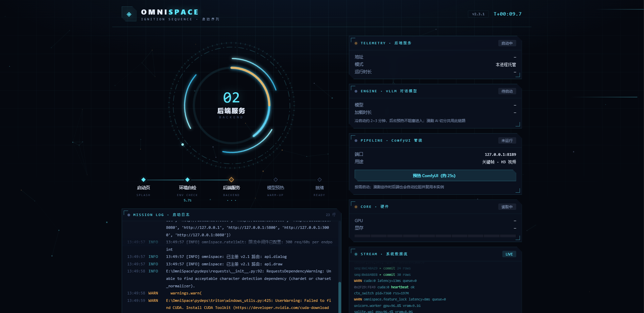The height and width of the screenshot is (313, 644).
Task: Click the STREAM · 系统数据流 header title
Action: coord(384,254)
